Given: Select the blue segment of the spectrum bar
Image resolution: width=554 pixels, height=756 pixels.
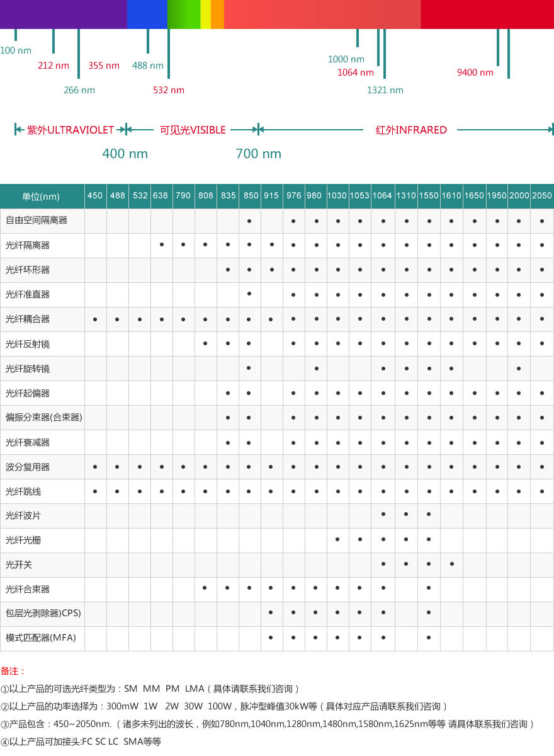Looking at the screenshot, I should [147, 14].
